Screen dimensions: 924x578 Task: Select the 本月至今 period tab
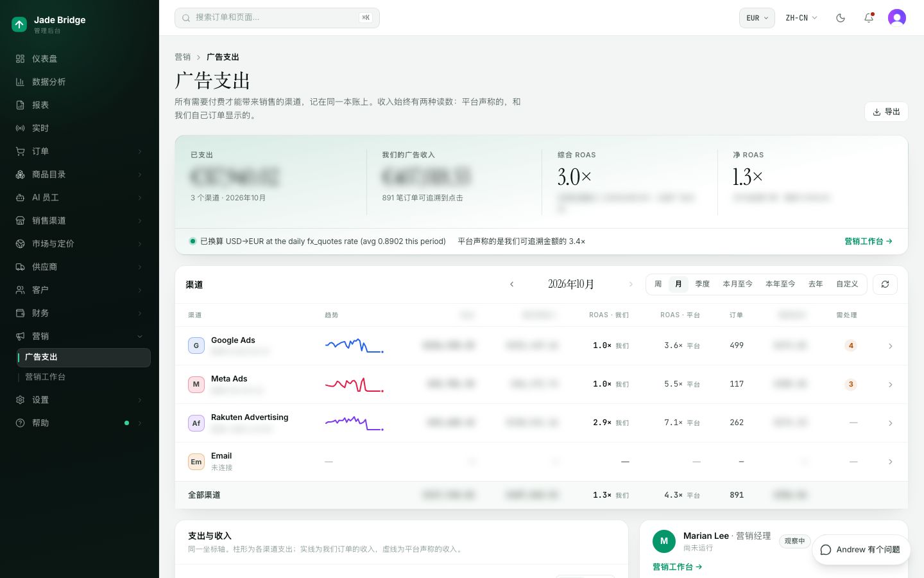737,284
